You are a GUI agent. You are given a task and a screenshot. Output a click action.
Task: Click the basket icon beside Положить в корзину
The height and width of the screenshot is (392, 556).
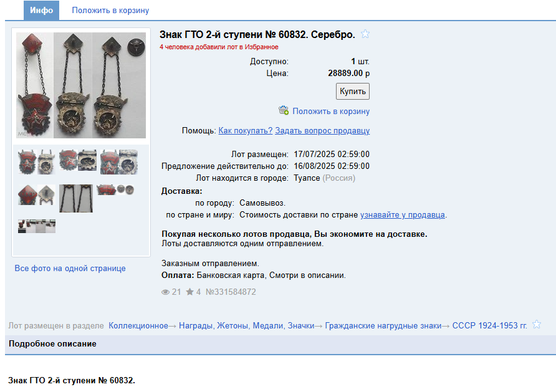[284, 110]
